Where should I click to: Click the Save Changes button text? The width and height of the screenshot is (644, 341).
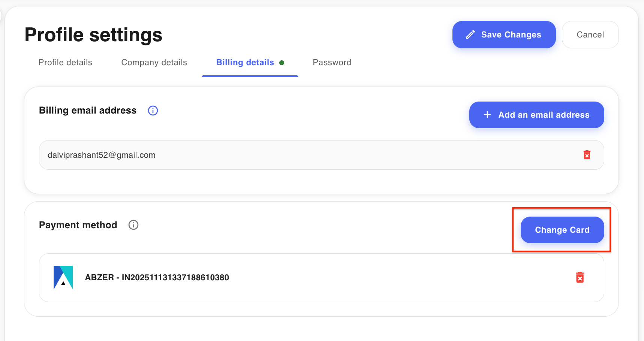tap(511, 35)
